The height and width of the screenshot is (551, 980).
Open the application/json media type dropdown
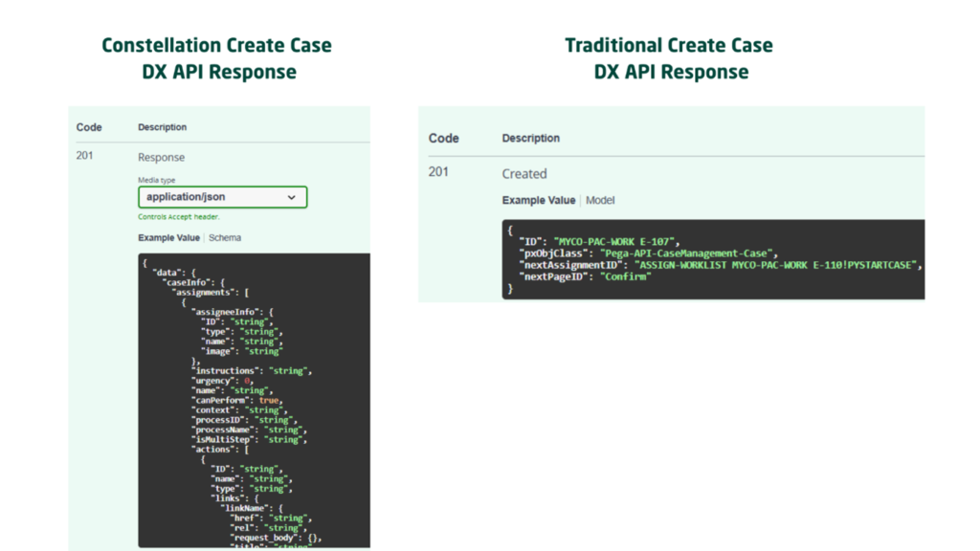(222, 197)
